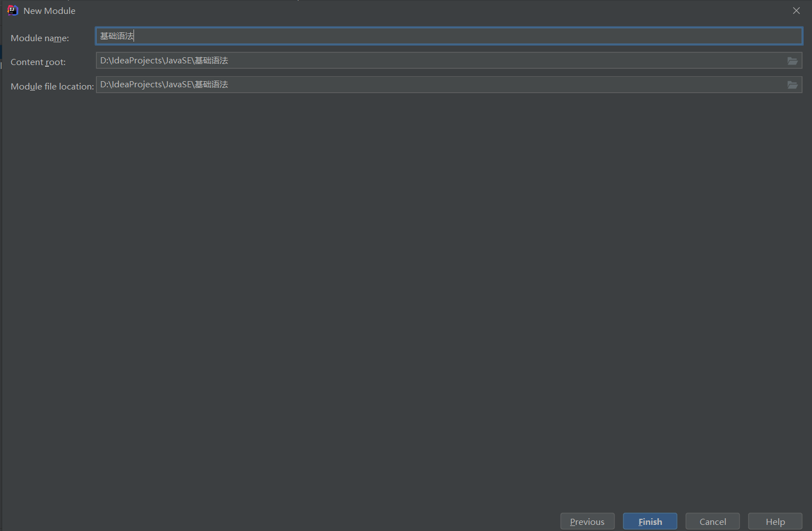Click the Module name label
This screenshot has width=812, height=531.
(40, 38)
